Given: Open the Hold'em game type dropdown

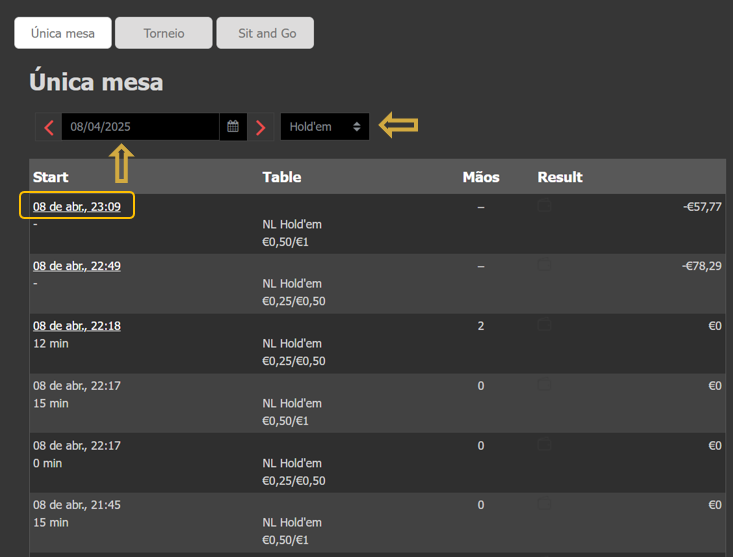Looking at the screenshot, I should (x=324, y=127).
